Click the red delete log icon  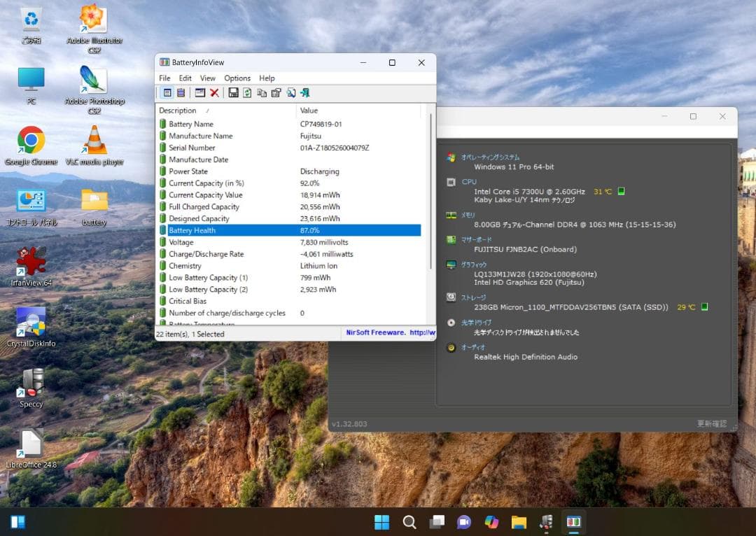pyautogui.click(x=213, y=92)
